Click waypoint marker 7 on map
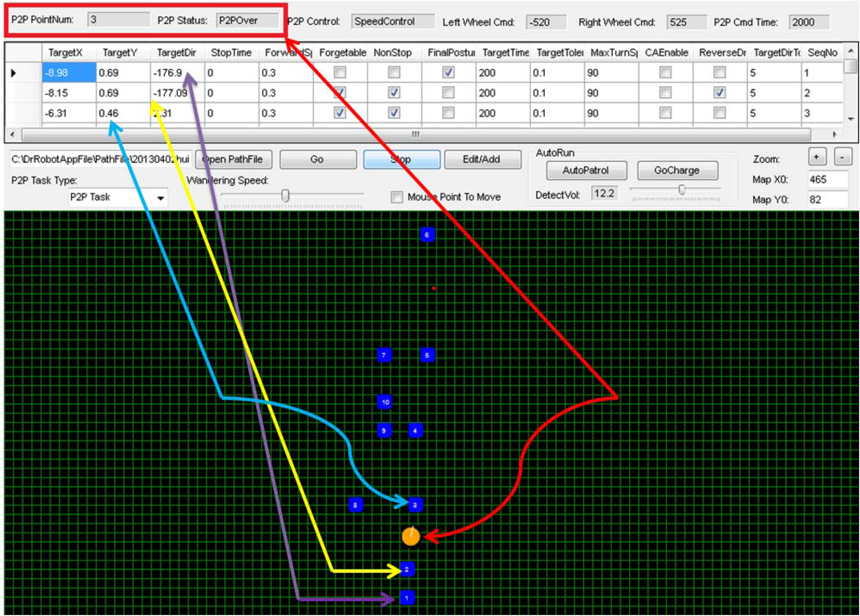This screenshot has width=860, height=616. 384,355
